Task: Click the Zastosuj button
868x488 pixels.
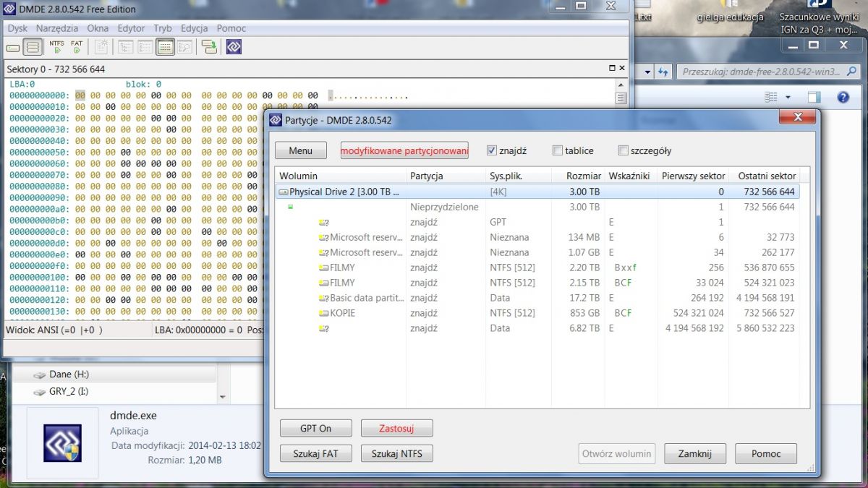Action: point(396,428)
